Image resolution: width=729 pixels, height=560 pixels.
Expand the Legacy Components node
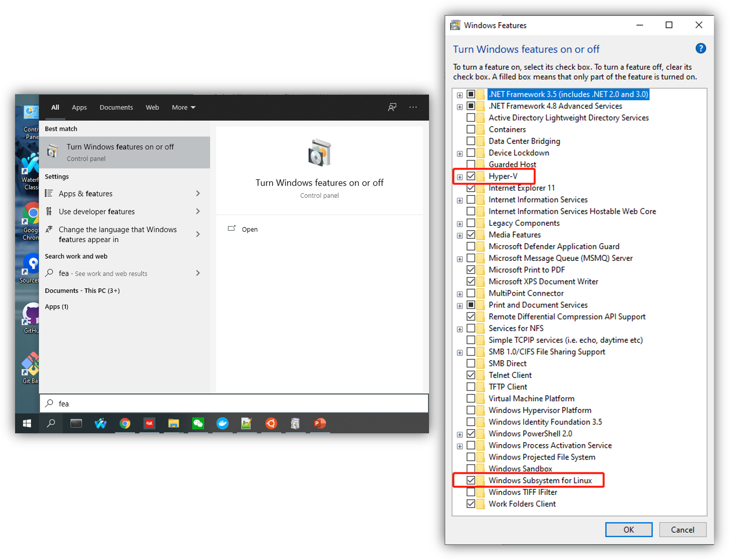coord(460,224)
